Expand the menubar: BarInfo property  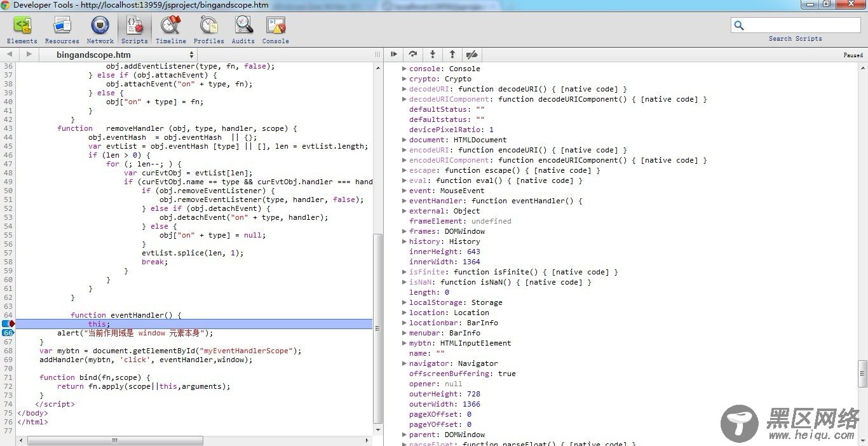tap(404, 333)
